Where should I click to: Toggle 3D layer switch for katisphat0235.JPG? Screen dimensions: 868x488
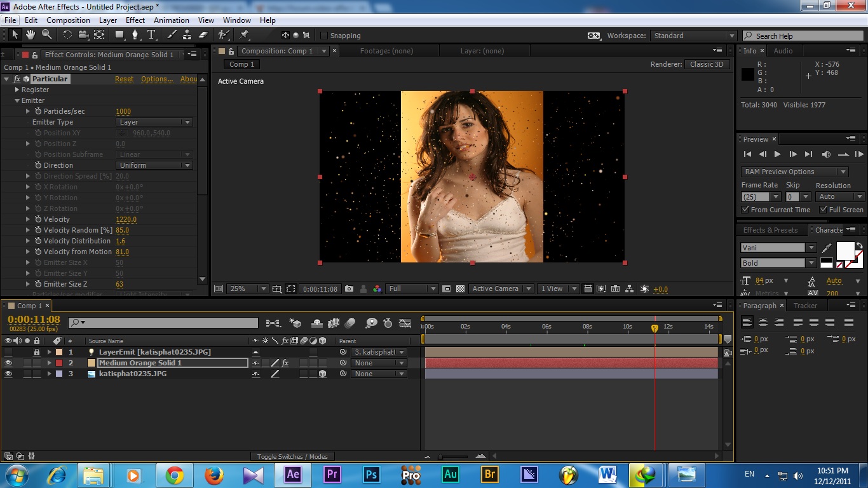pyautogui.click(x=323, y=374)
